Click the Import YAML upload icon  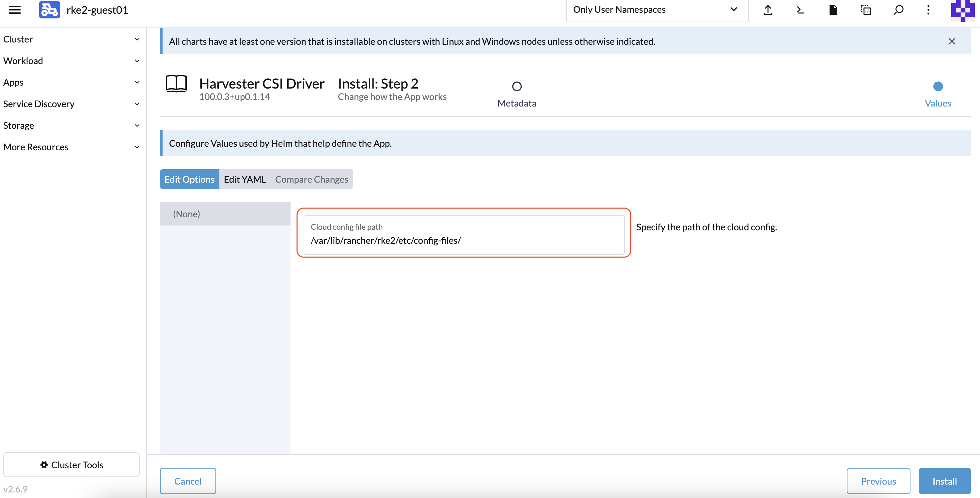[768, 10]
